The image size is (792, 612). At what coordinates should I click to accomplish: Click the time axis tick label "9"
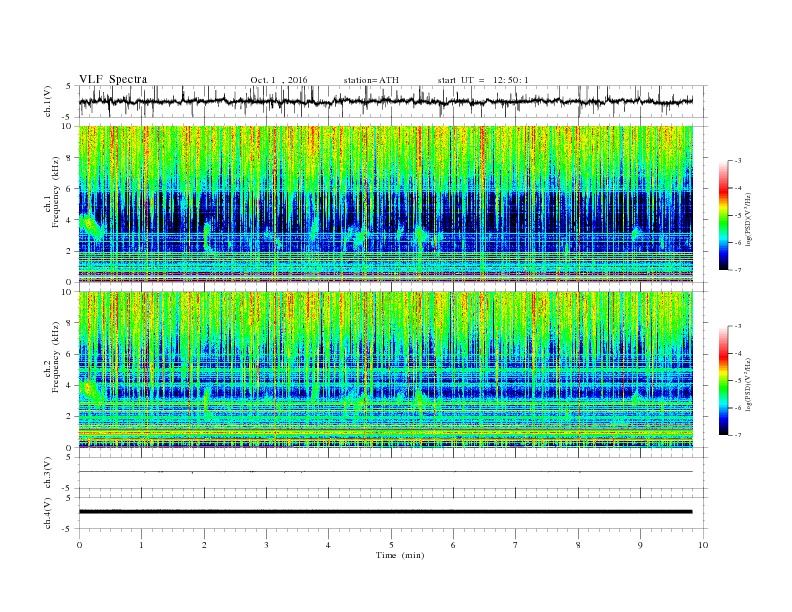640,545
